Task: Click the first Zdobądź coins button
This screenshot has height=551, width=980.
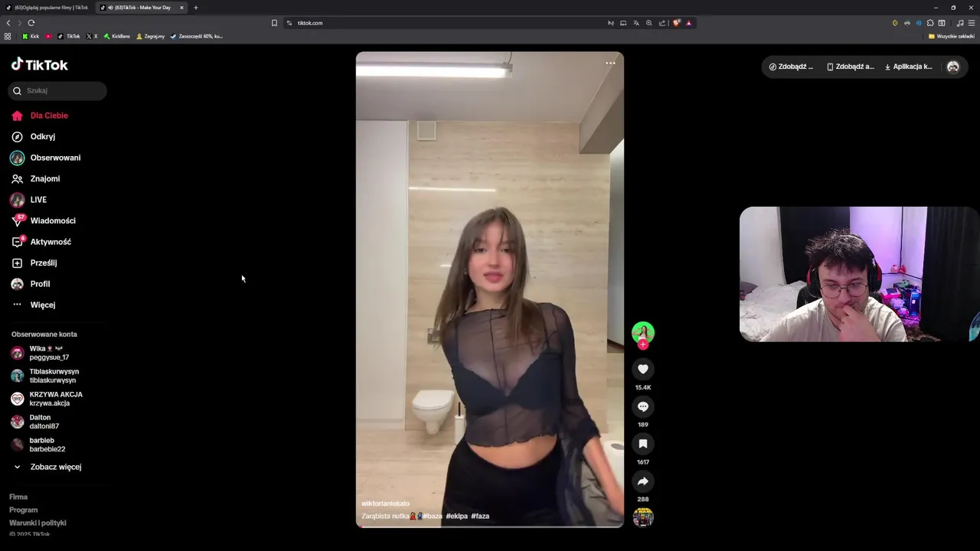Action: pyautogui.click(x=791, y=67)
